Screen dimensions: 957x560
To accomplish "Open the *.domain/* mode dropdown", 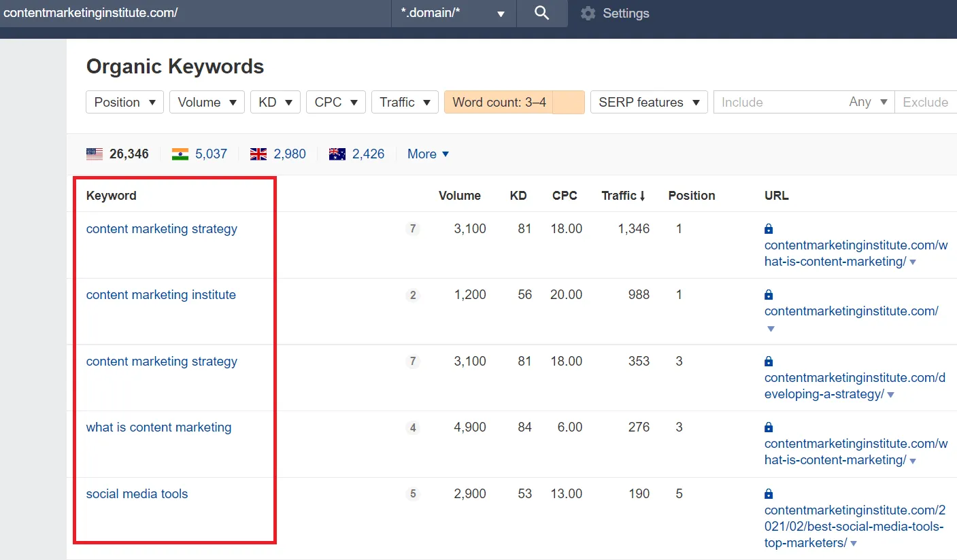I will pyautogui.click(x=453, y=14).
